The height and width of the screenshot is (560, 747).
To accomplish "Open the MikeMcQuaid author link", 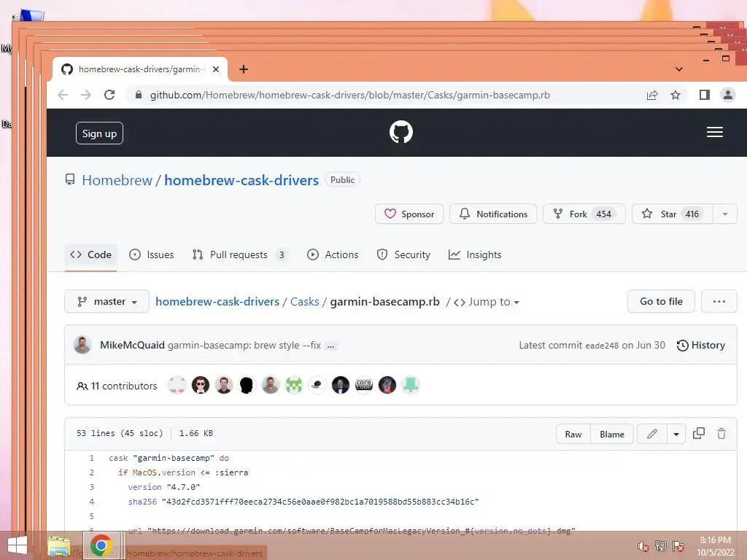I will [x=132, y=345].
